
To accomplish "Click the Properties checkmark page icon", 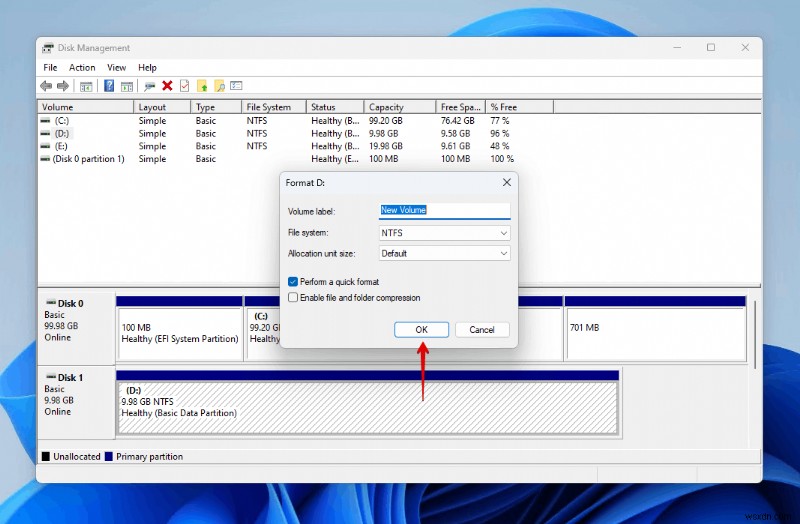I will [x=184, y=86].
